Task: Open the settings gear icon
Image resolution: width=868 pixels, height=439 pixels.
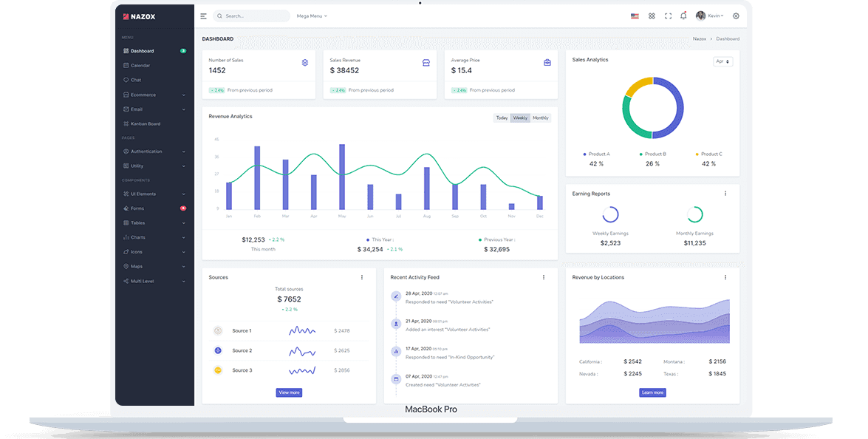Action: [736, 16]
